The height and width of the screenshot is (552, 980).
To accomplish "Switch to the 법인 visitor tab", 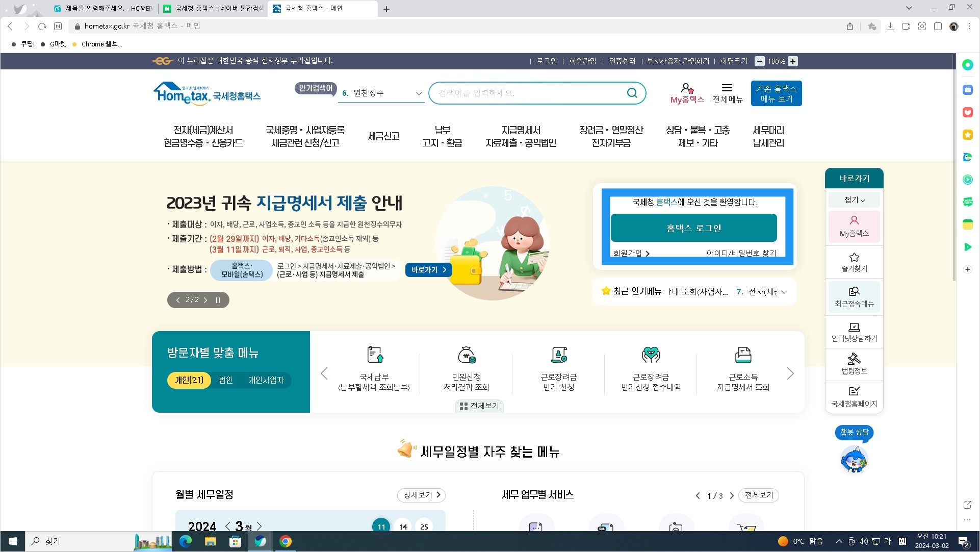I will click(x=225, y=380).
